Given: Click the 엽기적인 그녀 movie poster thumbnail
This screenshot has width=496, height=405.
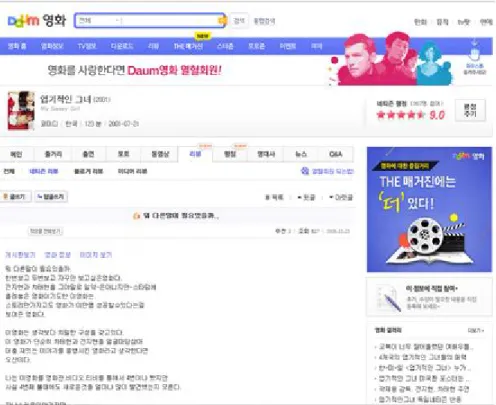Looking at the screenshot, I should click(21, 110).
